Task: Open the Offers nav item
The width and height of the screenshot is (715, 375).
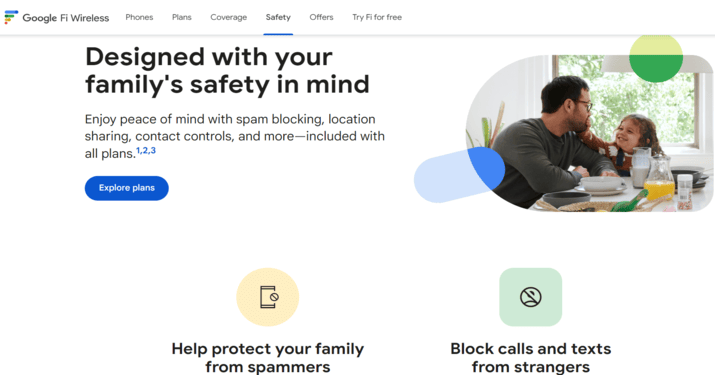Action: coord(321,17)
